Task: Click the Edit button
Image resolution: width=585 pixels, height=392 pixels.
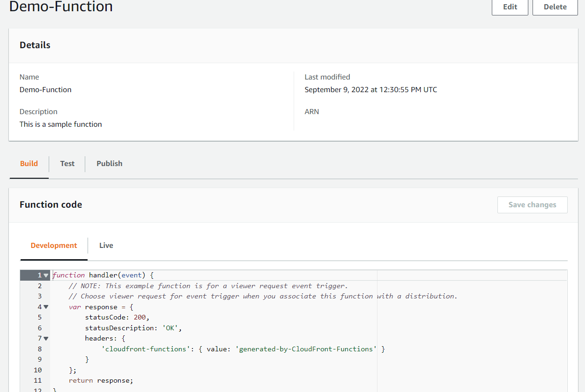Action: (x=510, y=7)
